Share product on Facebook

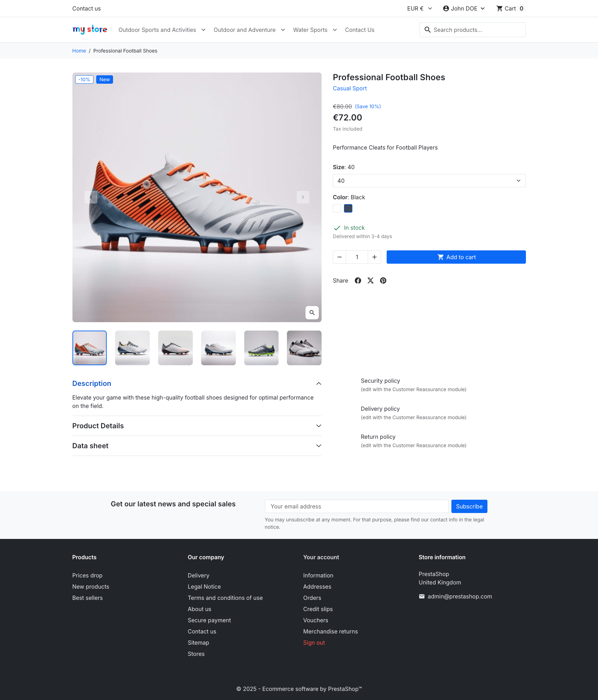(358, 280)
